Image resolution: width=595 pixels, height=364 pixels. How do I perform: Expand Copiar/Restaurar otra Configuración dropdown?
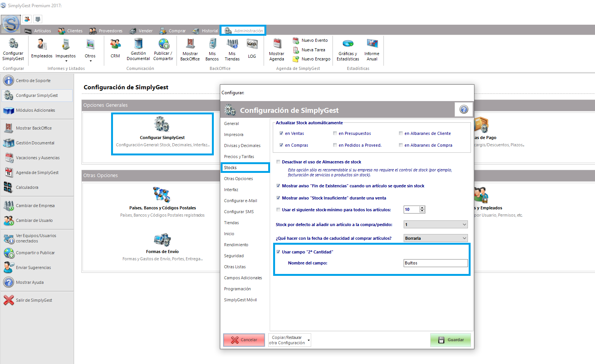click(x=309, y=340)
